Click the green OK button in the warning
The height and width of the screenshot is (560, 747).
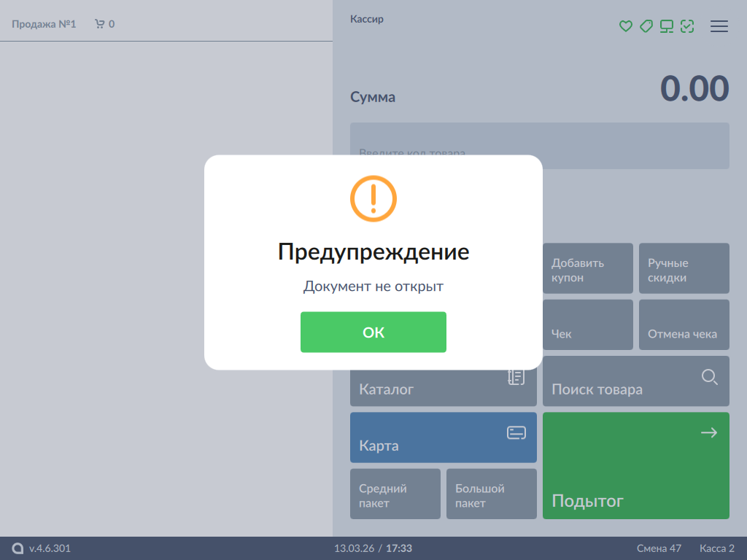(x=373, y=332)
